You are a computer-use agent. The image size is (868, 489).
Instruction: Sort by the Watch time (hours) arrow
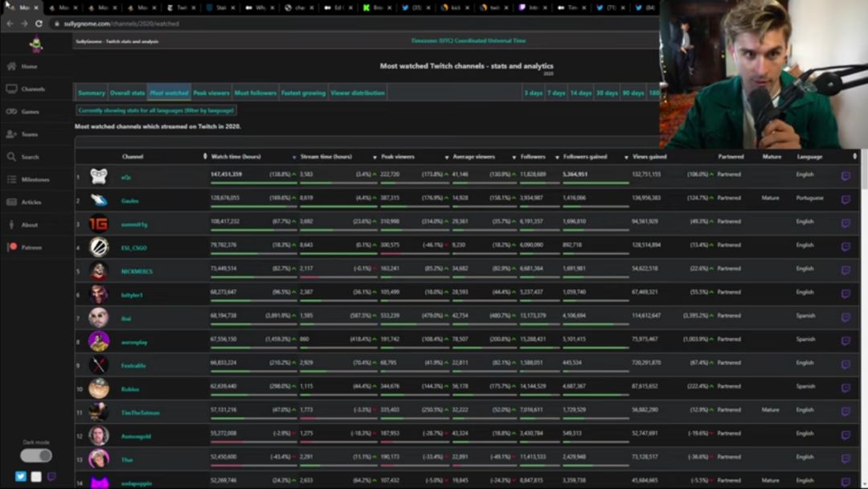(x=294, y=158)
